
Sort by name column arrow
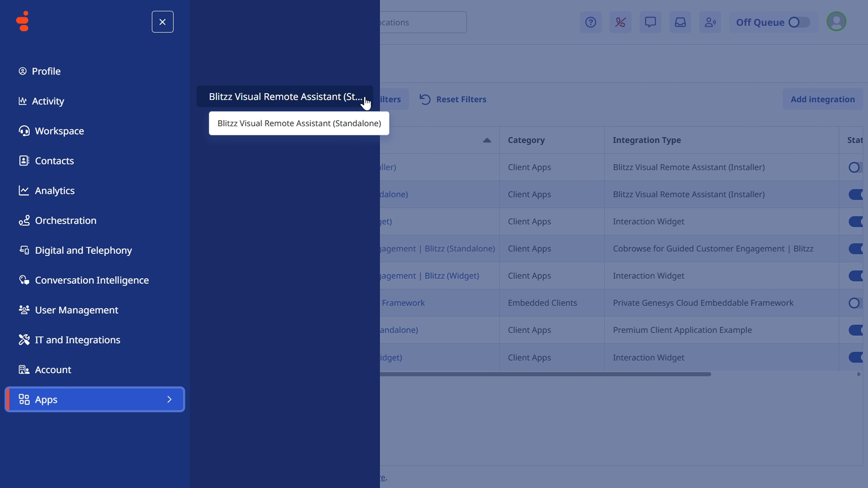(487, 140)
